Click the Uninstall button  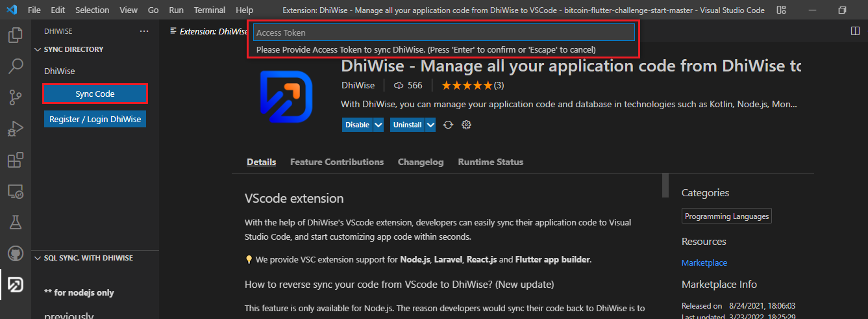[x=407, y=125]
